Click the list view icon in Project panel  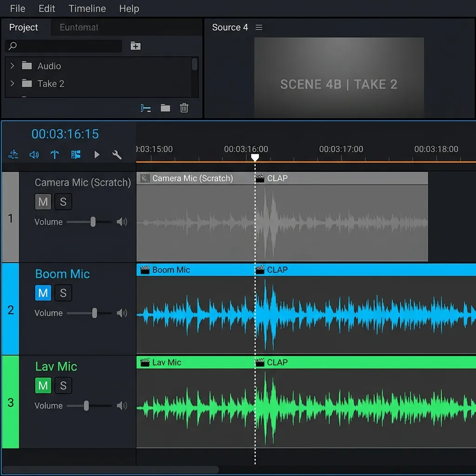pos(145,108)
